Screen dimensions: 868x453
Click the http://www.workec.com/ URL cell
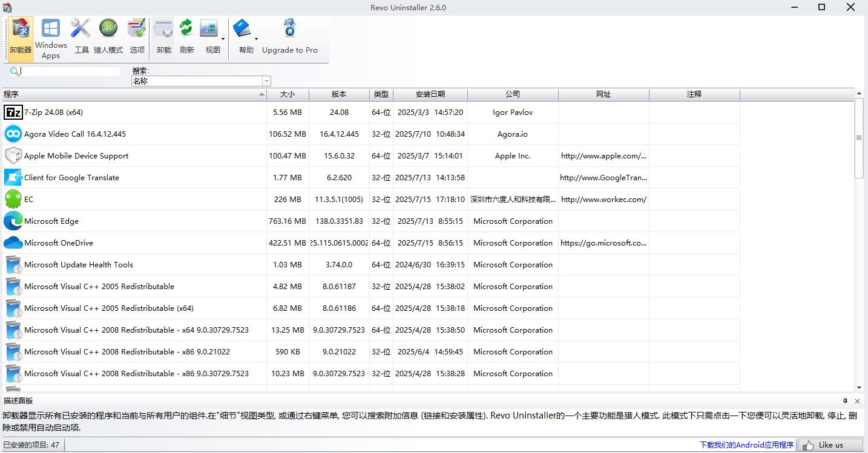[x=604, y=200]
